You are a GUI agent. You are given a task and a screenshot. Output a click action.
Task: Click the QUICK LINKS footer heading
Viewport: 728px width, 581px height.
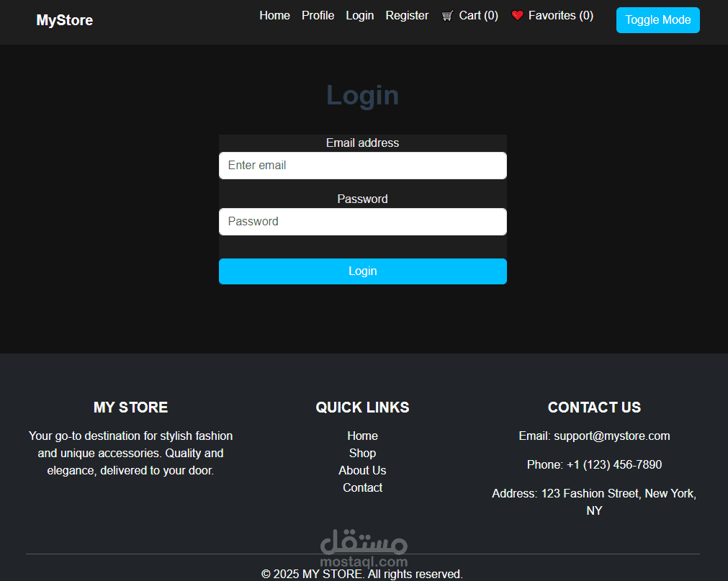(x=362, y=407)
